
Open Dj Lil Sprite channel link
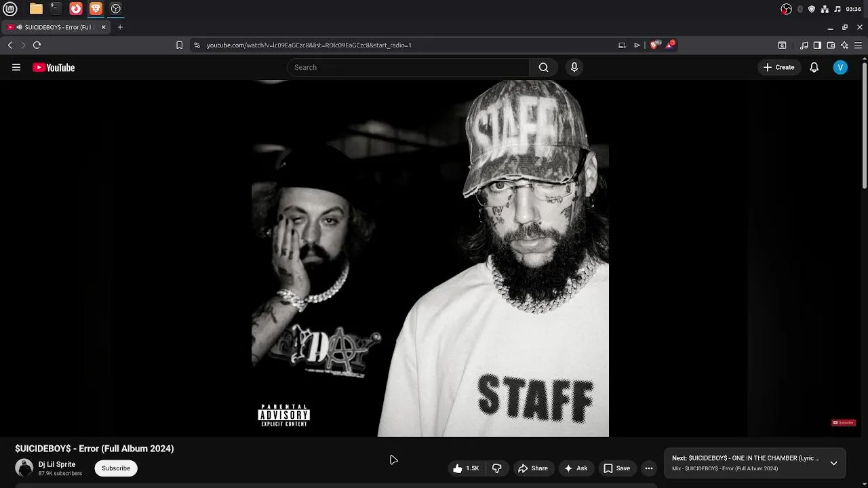coord(57,464)
